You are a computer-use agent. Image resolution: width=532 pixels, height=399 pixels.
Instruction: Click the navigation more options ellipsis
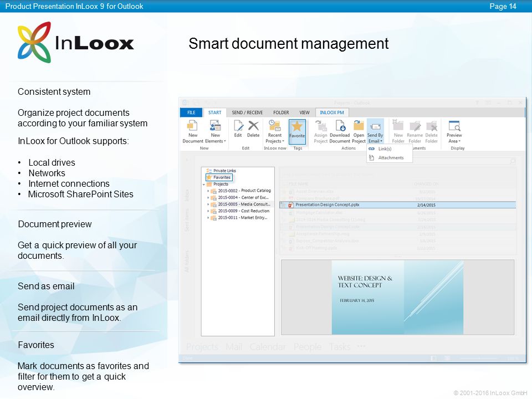[x=361, y=346]
